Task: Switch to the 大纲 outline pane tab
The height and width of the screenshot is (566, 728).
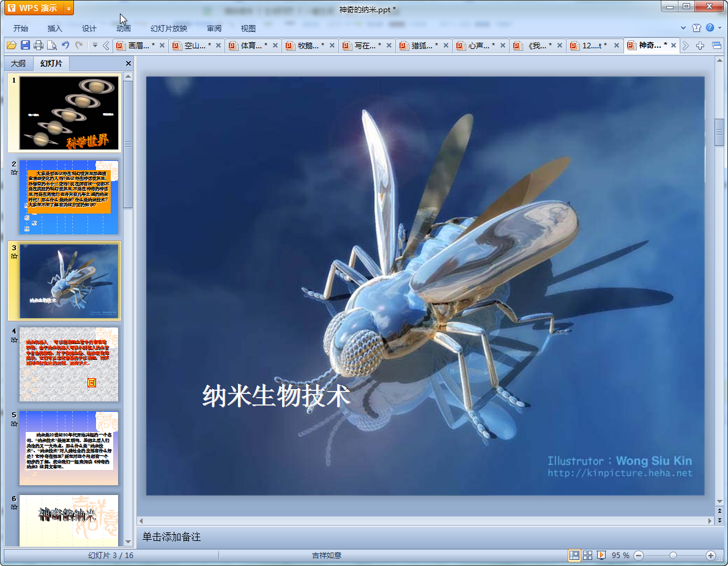Action: 18,63
